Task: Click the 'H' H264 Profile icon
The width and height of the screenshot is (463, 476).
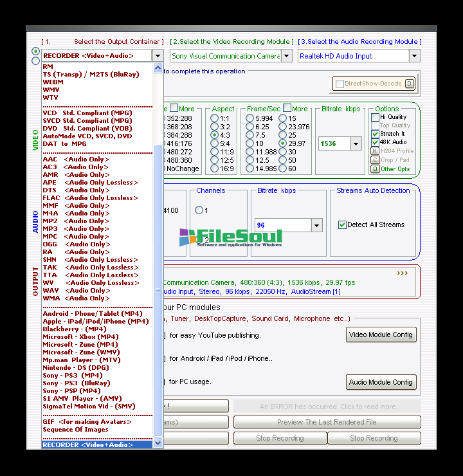Action: tap(375, 151)
